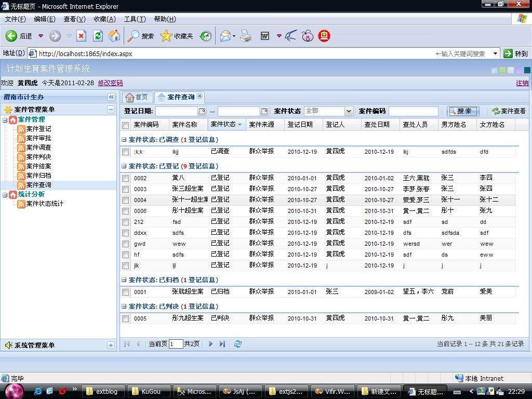Collapse the 已判决 status group
The height and width of the screenshot is (399, 532).
(124, 306)
